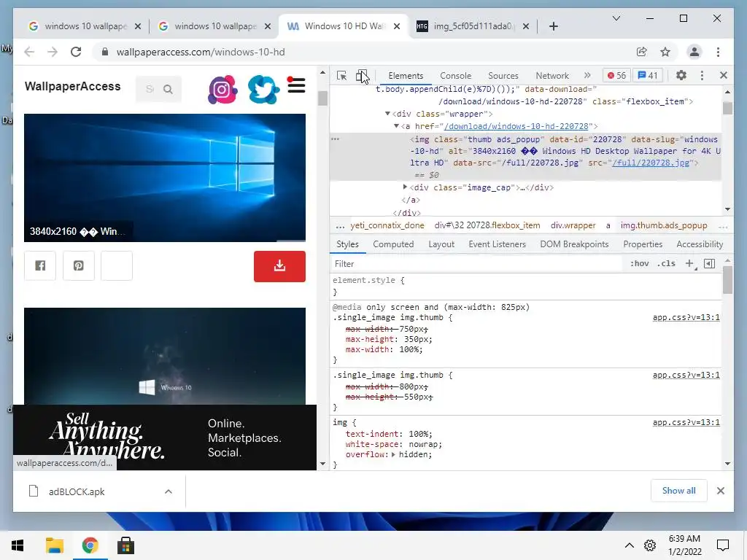The height and width of the screenshot is (560, 747).
Task: Collapse the a href download node
Action: 396,126
